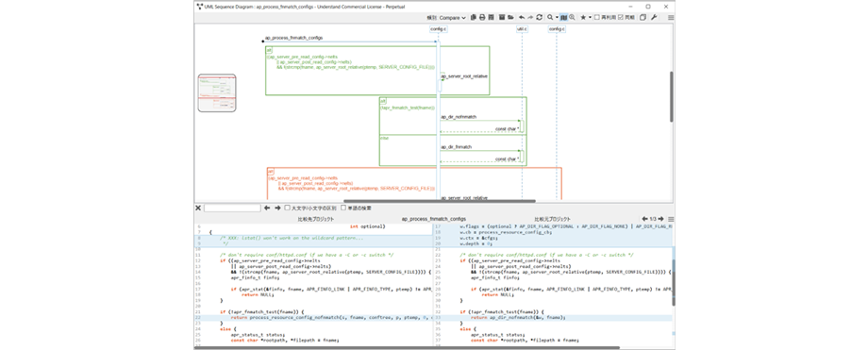Click the ap_server_root_relative call label in green block
The height and width of the screenshot is (350, 868).
click(x=464, y=75)
